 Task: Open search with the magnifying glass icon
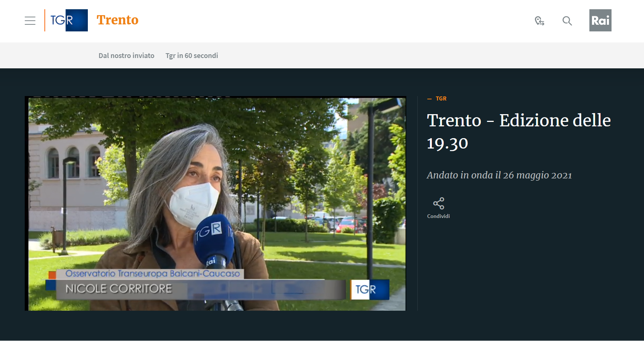[567, 21]
